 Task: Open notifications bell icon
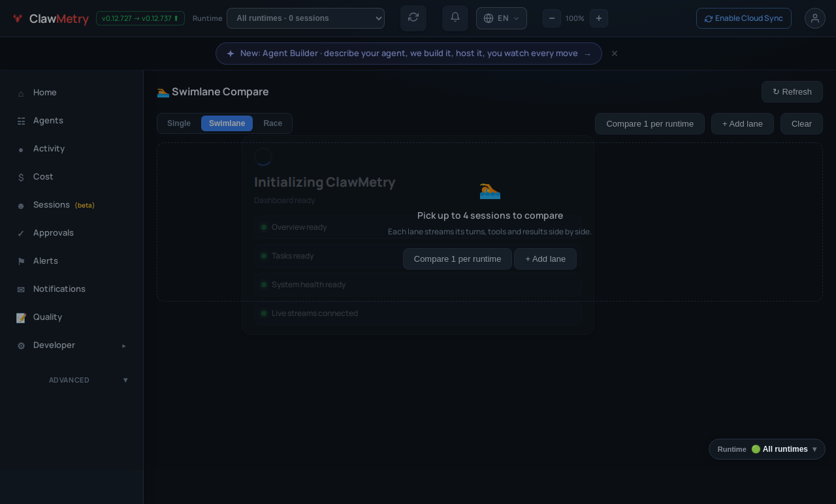(455, 18)
